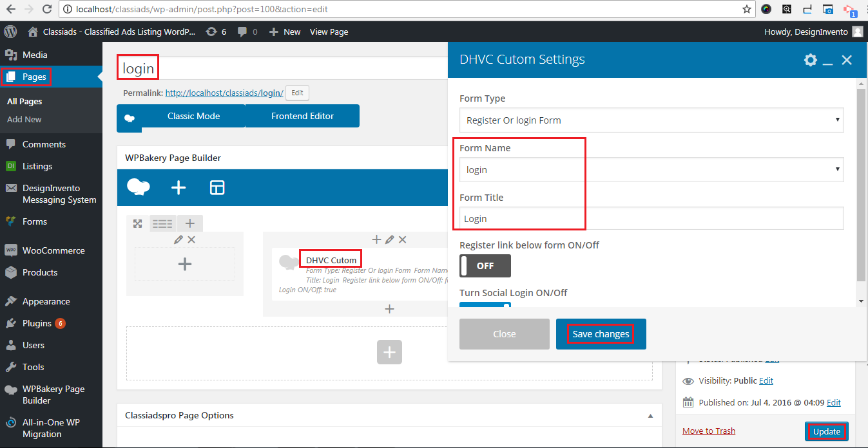Viewport: 868px width, 448px height.
Task: Open the comments bubble in admin bar
Action: click(247, 32)
